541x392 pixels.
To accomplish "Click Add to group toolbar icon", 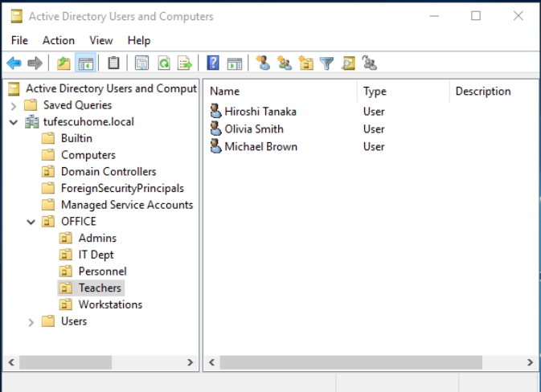I will coord(369,63).
